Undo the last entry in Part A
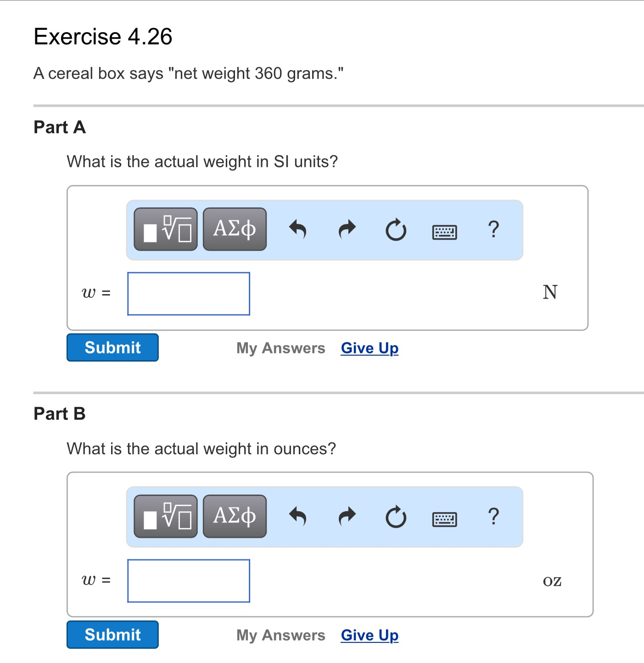Screen dimensions: 644x663 [297, 229]
